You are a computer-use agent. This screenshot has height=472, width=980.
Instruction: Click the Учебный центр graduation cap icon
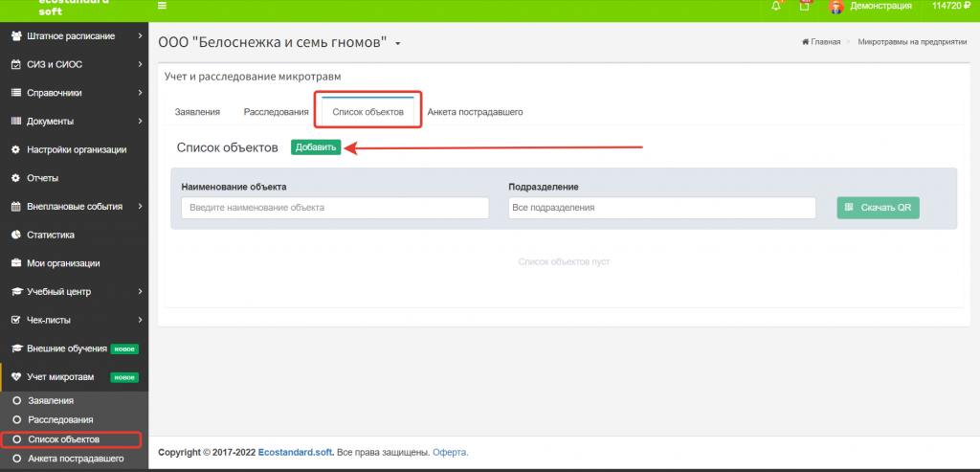17,292
